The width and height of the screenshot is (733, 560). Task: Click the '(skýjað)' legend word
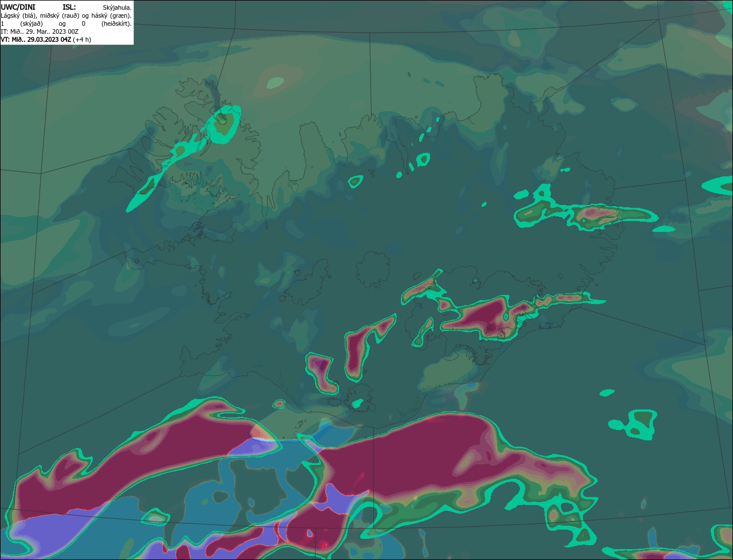pyautogui.click(x=31, y=24)
